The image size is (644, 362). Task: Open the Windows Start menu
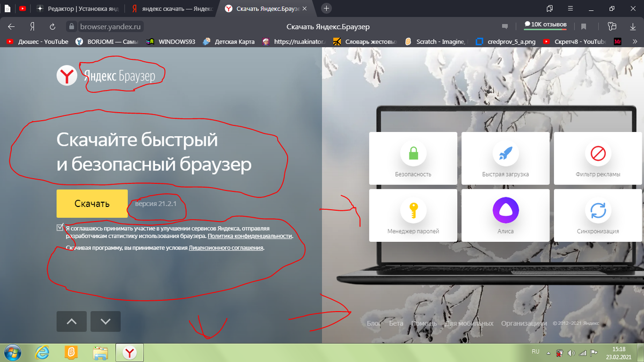12,353
